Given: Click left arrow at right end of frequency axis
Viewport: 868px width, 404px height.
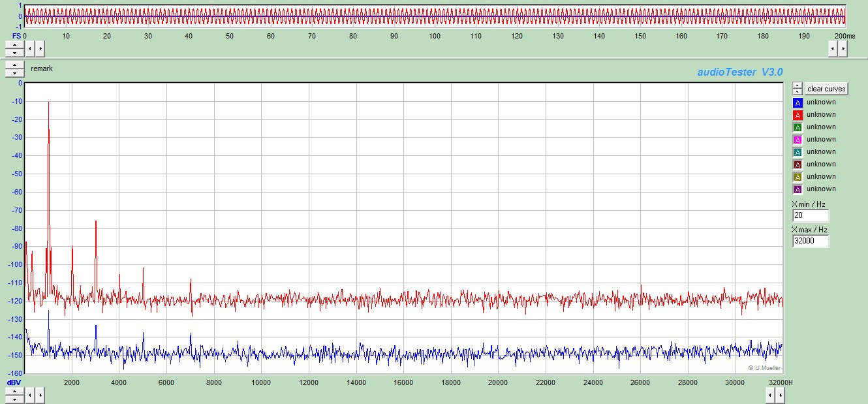Looking at the screenshot, I should tap(770, 395).
